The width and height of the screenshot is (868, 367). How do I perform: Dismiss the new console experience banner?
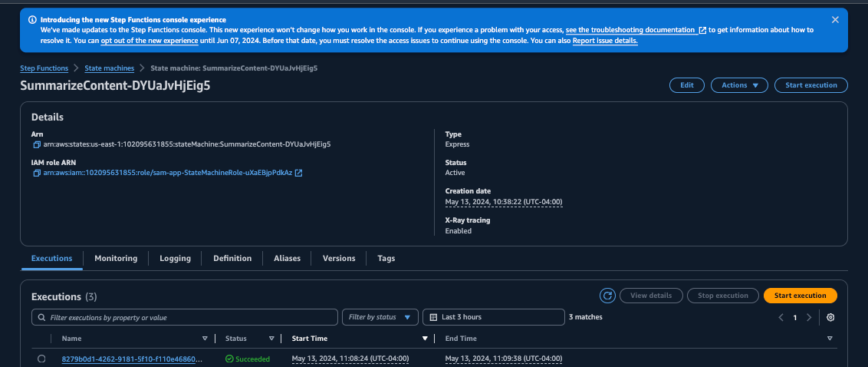coord(835,19)
